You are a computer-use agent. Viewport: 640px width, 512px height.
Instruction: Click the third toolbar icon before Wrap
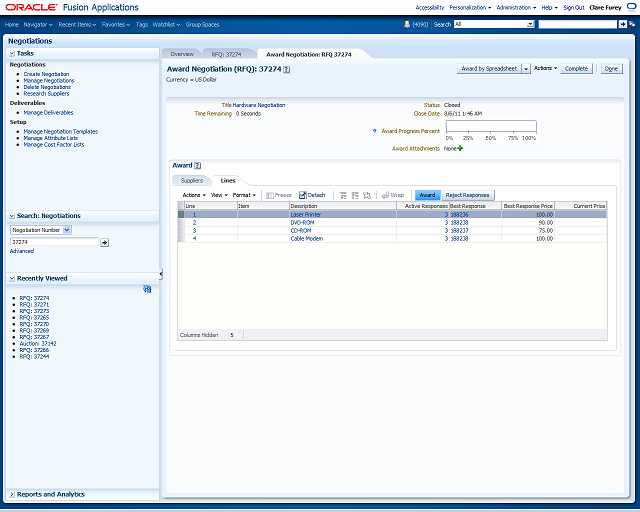(367, 196)
